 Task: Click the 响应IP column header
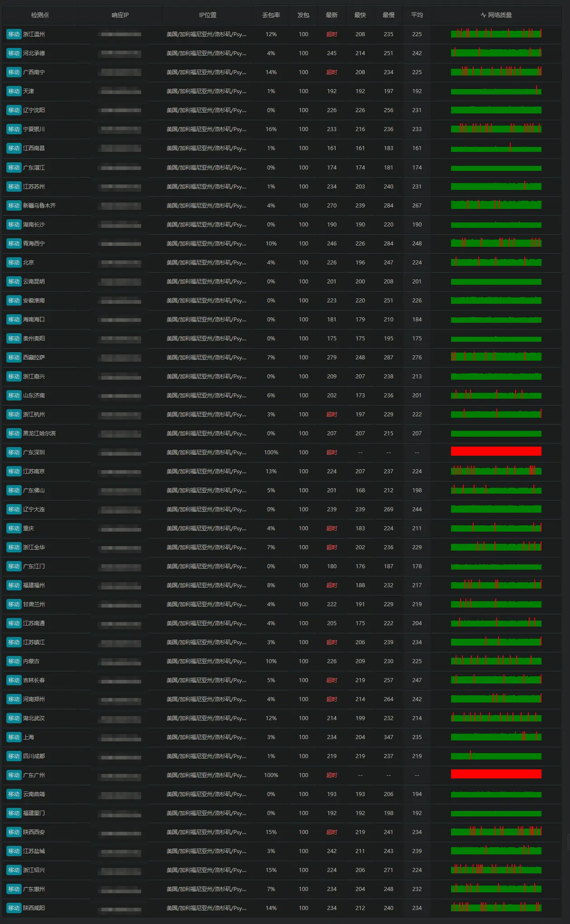coord(120,15)
